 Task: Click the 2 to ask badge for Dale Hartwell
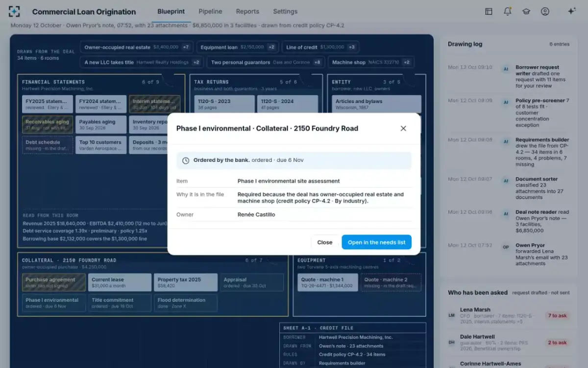tap(557, 342)
